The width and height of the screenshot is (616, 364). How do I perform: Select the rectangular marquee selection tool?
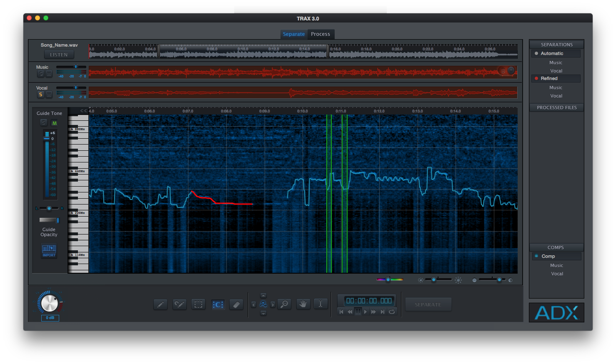click(x=198, y=304)
